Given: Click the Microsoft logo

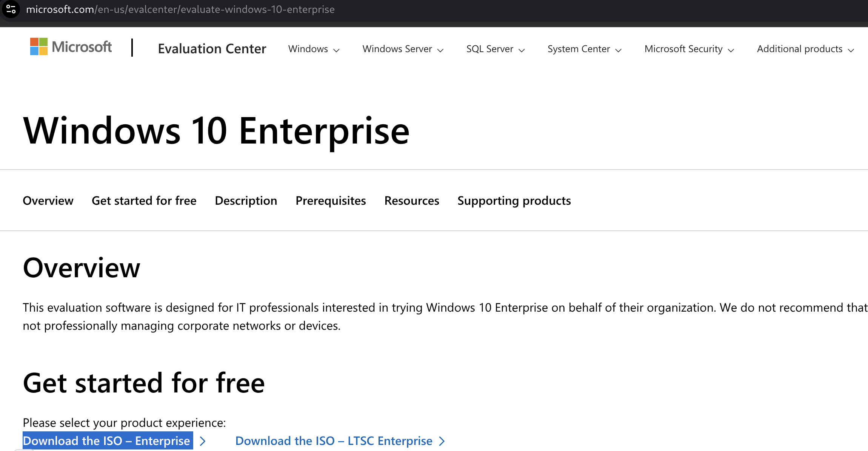Looking at the screenshot, I should pos(71,47).
